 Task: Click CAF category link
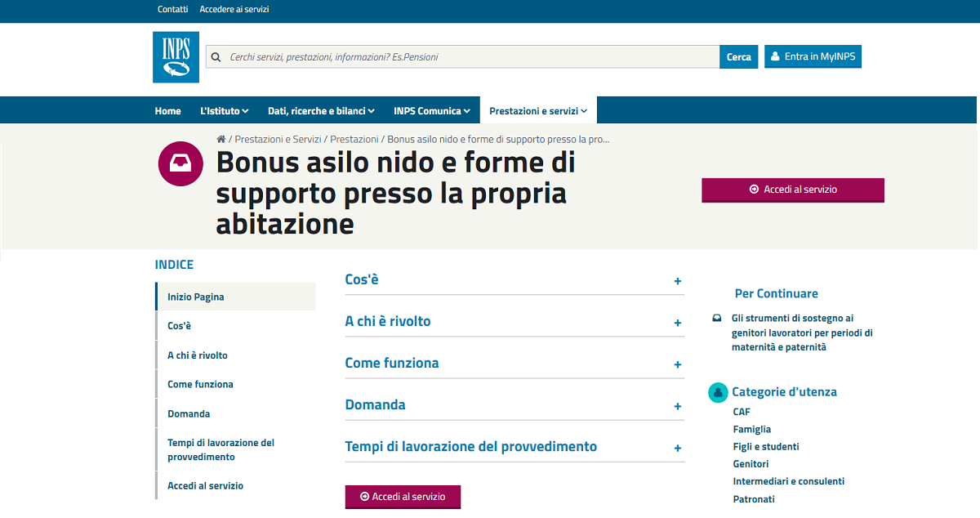coord(742,412)
